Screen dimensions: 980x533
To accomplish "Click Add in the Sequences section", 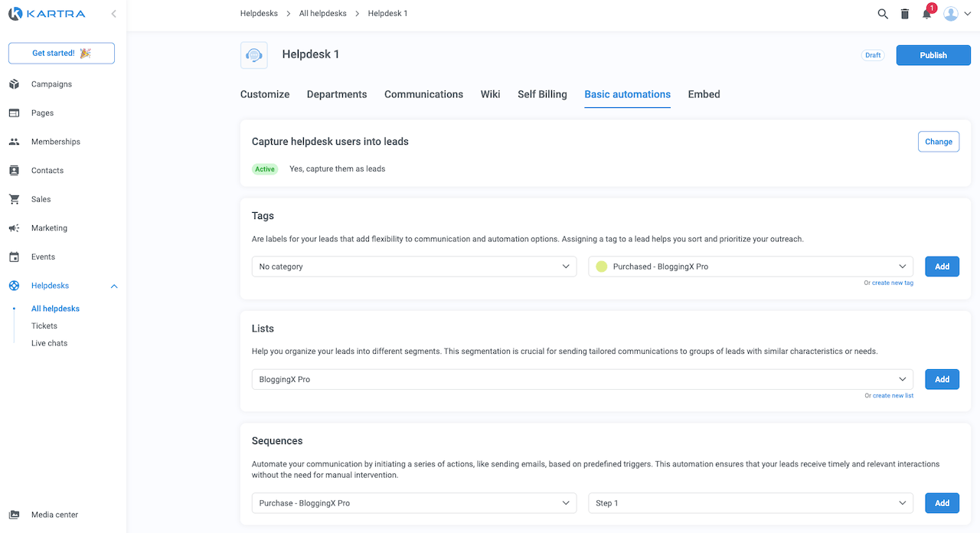I will point(942,503).
